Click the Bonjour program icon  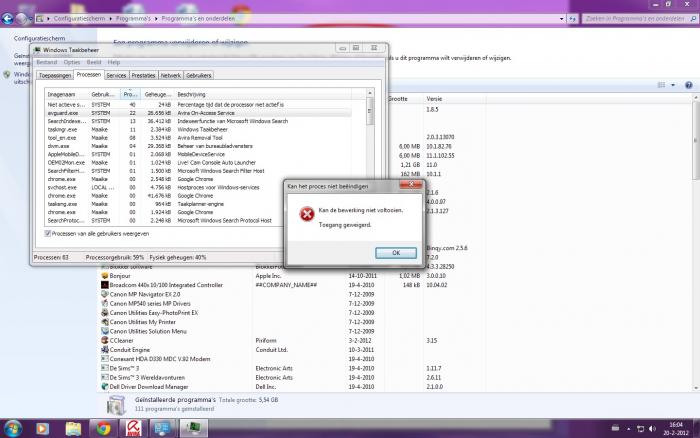tap(104, 276)
